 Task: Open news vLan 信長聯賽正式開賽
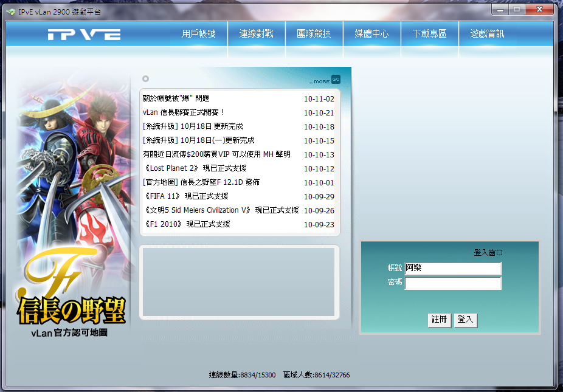[183, 112]
